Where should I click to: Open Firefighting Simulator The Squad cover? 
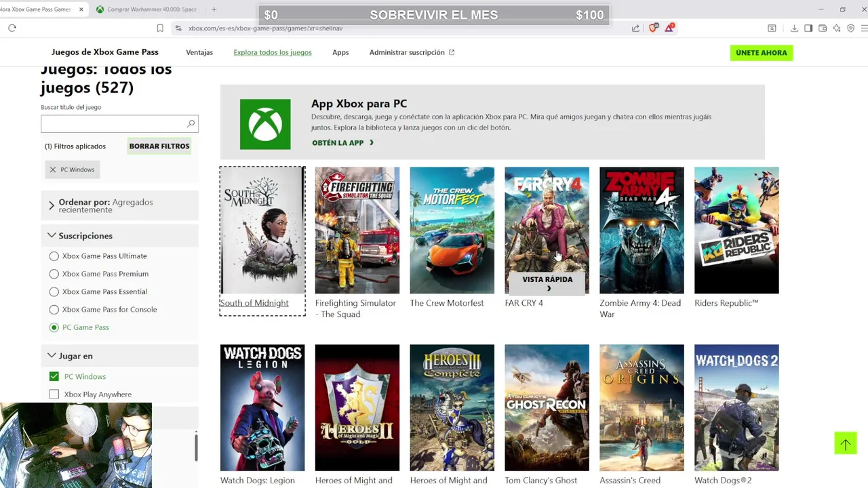click(357, 230)
